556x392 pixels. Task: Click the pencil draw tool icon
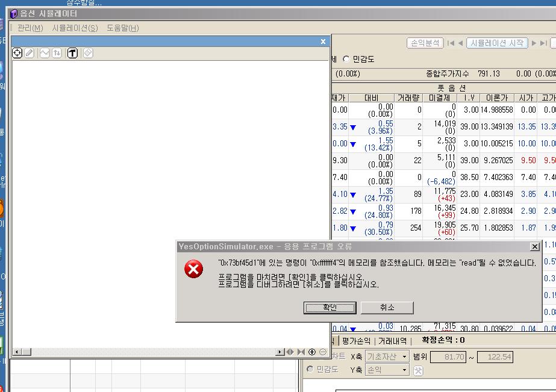point(29,53)
